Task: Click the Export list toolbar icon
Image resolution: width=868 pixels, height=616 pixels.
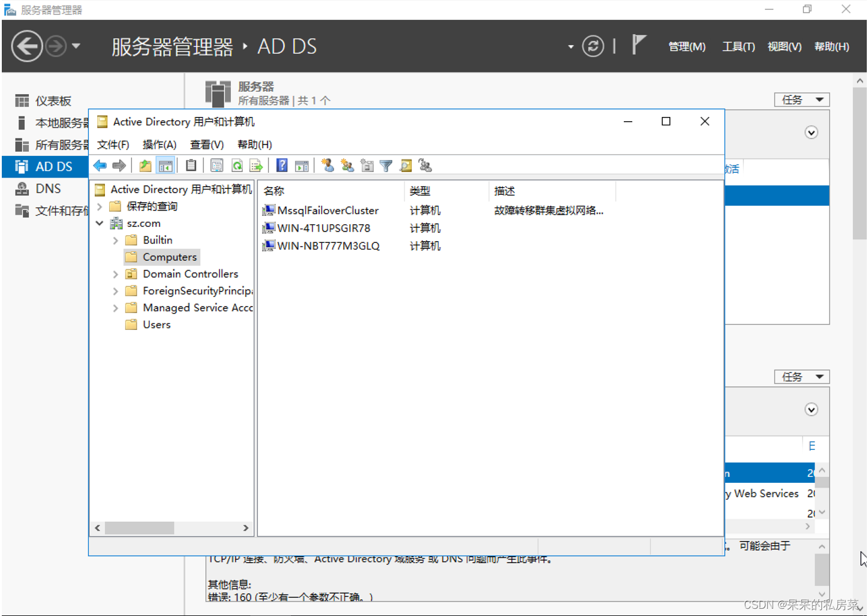Action: coord(256,166)
